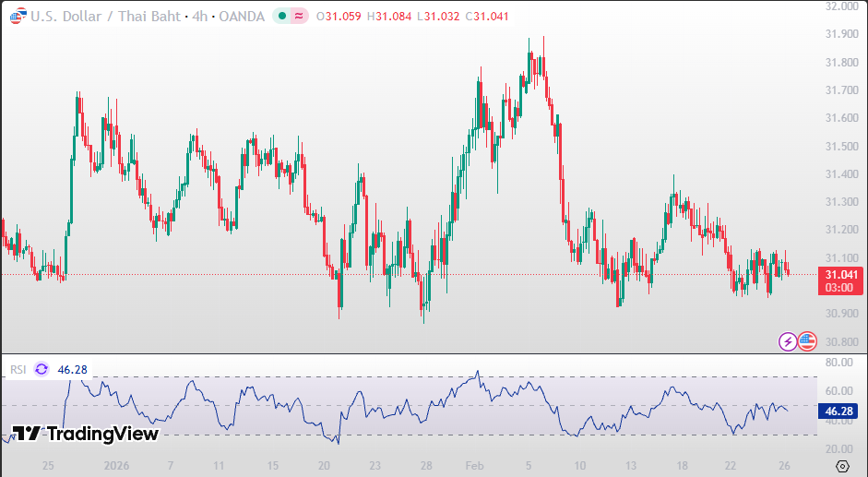Click the 80.00 level on the RSI scale

(841, 364)
